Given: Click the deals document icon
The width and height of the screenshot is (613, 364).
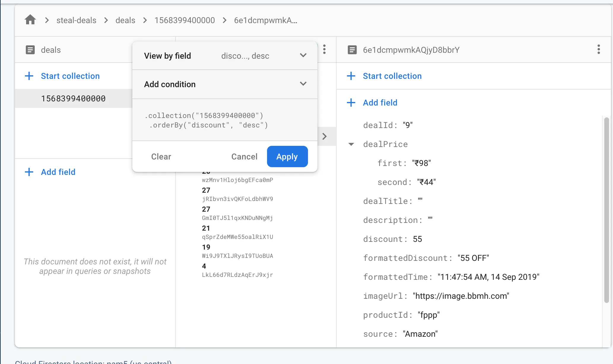Looking at the screenshot, I should [30, 50].
